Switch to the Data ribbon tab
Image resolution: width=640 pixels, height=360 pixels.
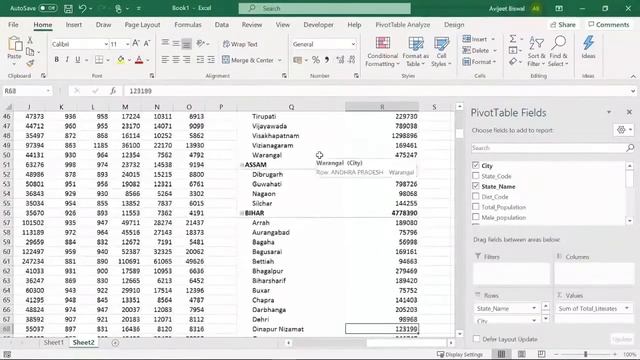coord(222,25)
